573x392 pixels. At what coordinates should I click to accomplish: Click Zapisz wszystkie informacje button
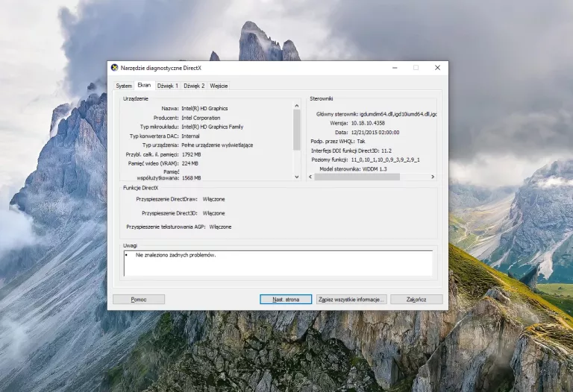pos(351,300)
